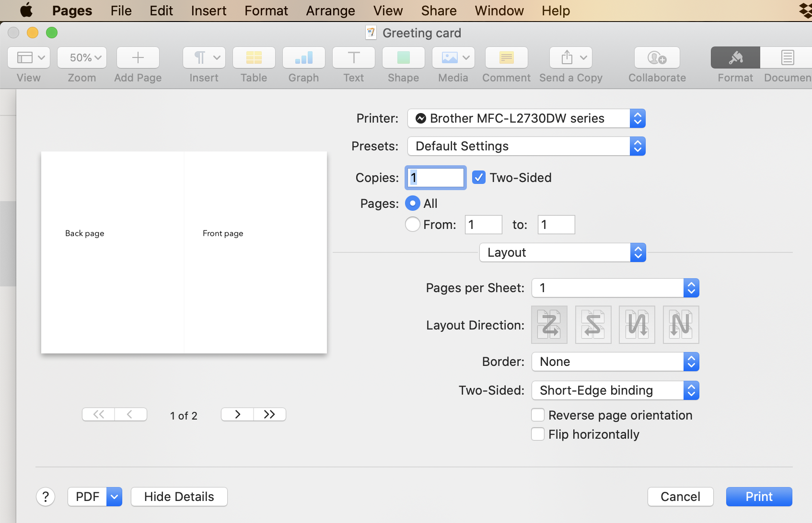Open the Share menu
Screen dimensions: 812x523
point(439,11)
